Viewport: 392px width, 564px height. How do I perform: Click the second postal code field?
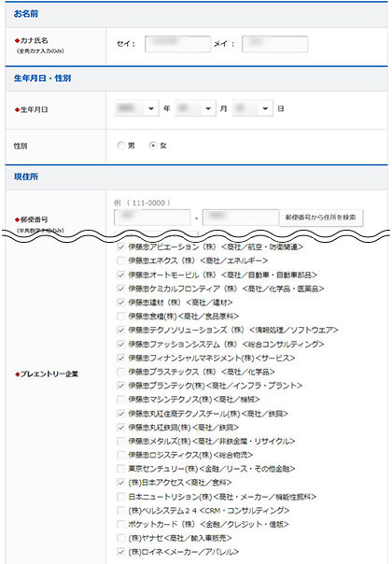241,218
